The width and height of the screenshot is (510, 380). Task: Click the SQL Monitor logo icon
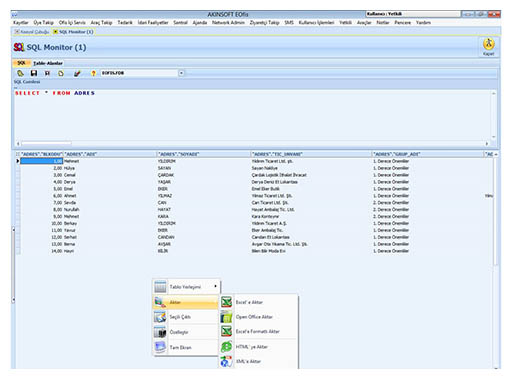coord(19,47)
